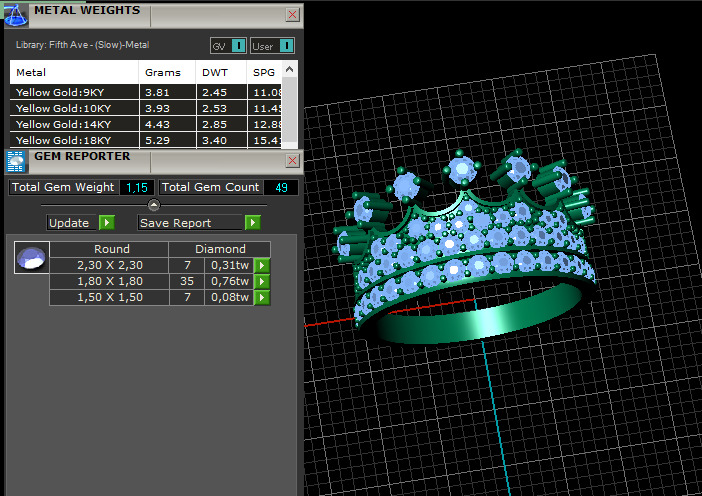Click the Metal Weights scale icon
The image size is (702, 496).
click(x=16, y=15)
